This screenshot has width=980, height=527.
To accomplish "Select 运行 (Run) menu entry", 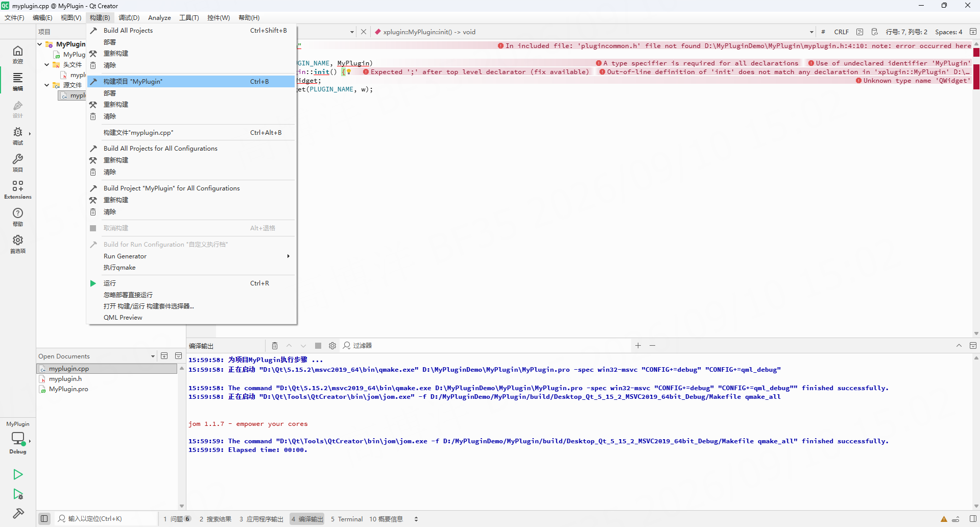I will click(x=192, y=283).
